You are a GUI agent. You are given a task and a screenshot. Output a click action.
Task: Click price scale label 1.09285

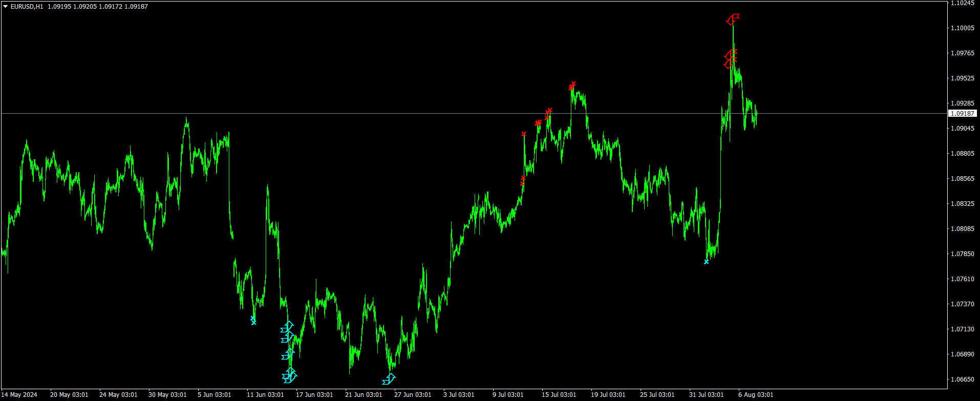pos(963,103)
